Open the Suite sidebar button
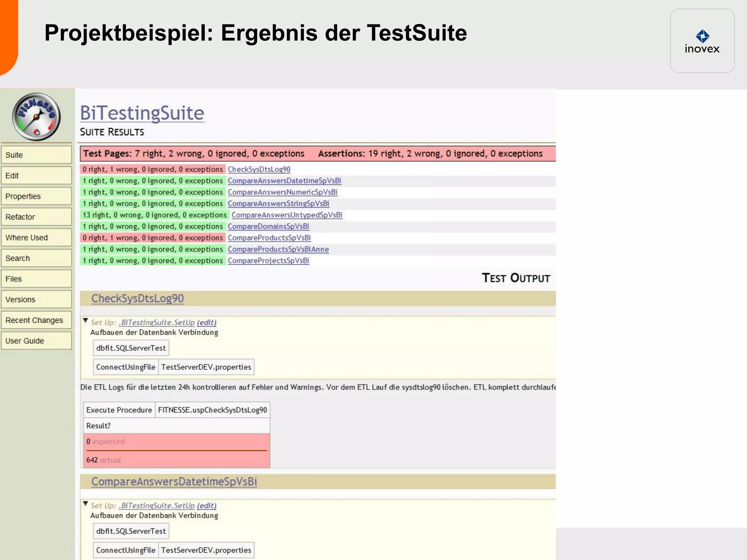Image resolution: width=747 pixels, height=560 pixels. click(x=36, y=155)
